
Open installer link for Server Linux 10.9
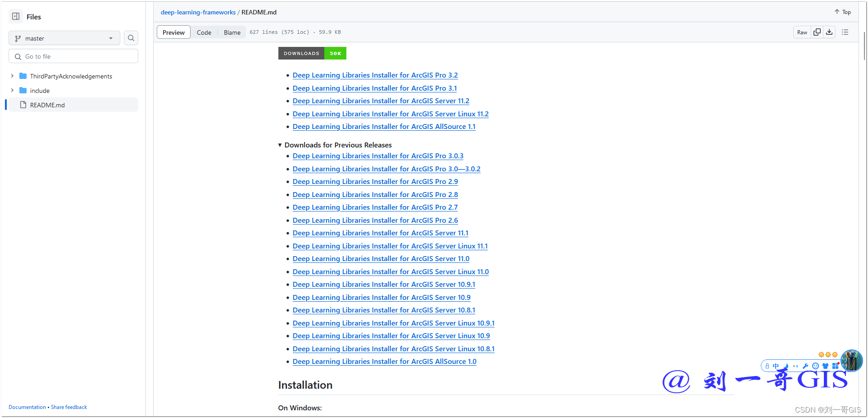pyautogui.click(x=391, y=336)
